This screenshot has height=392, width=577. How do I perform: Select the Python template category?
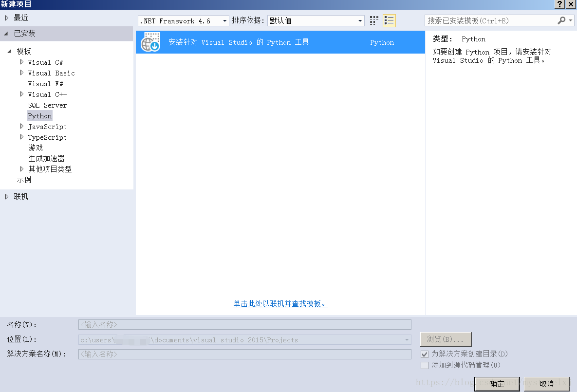(40, 116)
